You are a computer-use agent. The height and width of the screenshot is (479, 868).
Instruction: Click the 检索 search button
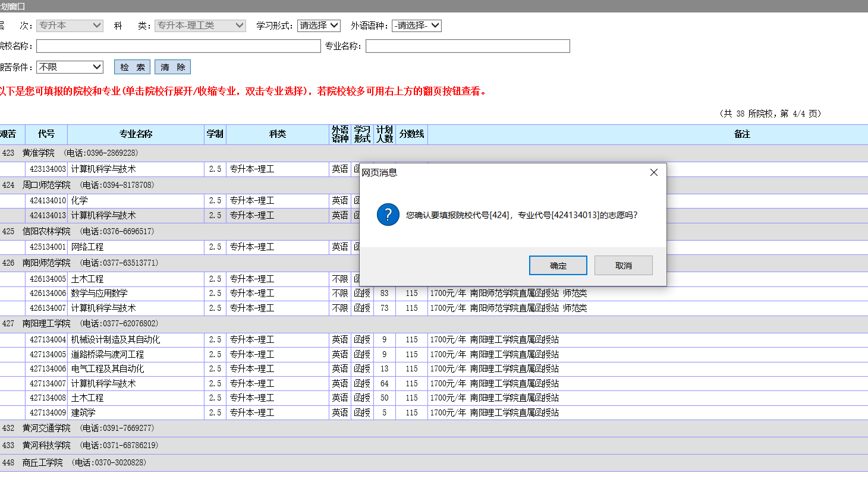132,67
